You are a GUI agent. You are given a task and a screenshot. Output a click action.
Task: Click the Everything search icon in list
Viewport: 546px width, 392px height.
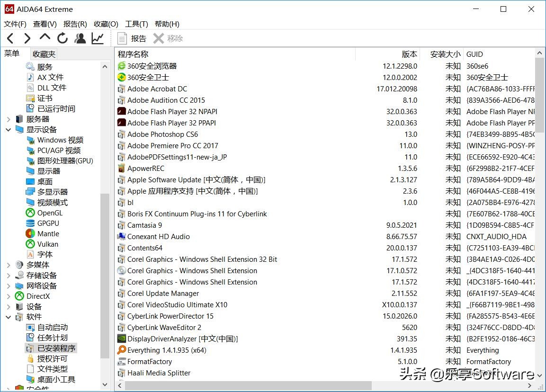pyautogui.click(x=122, y=350)
